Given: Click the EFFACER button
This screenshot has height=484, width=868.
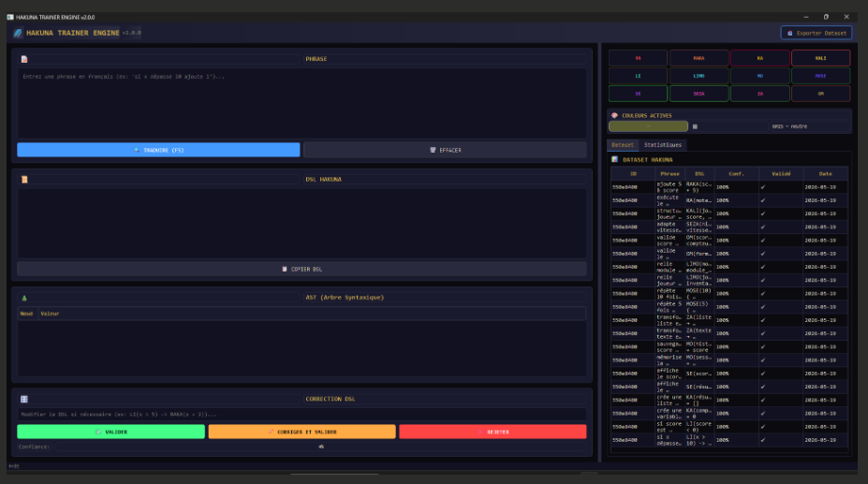Looking at the screenshot, I should pyautogui.click(x=445, y=150).
